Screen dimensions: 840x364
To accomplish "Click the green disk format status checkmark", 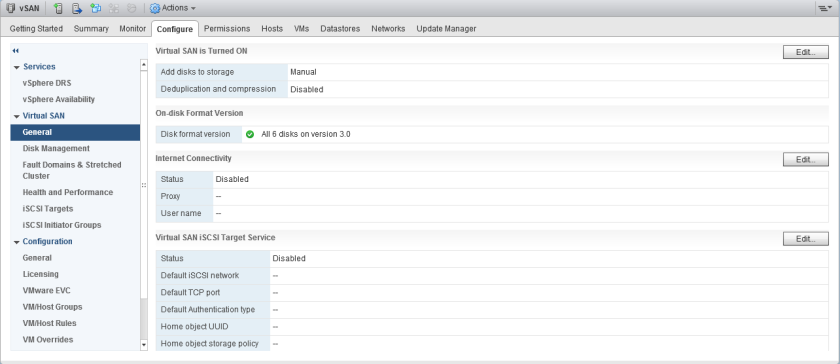I will pyautogui.click(x=250, y=135).
